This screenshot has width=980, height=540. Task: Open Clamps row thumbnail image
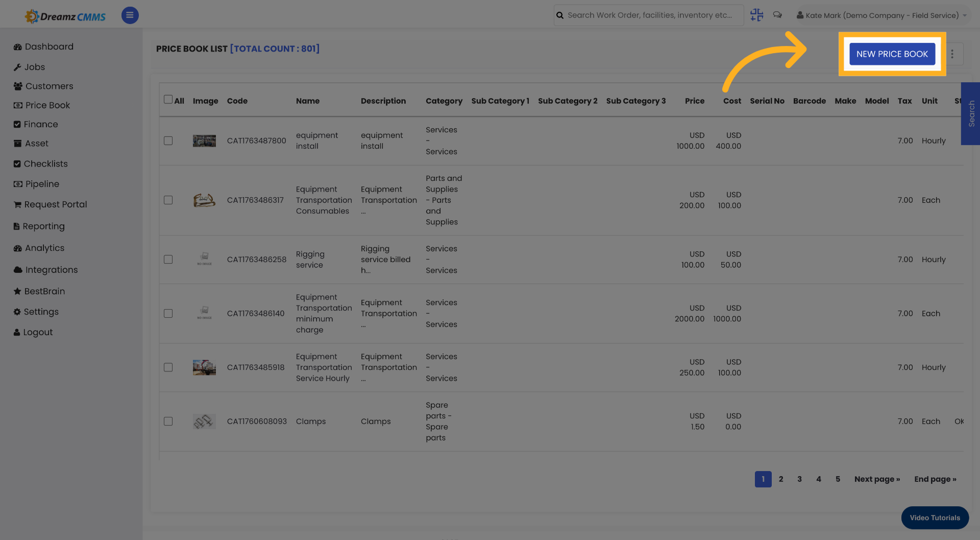[204, 421]
